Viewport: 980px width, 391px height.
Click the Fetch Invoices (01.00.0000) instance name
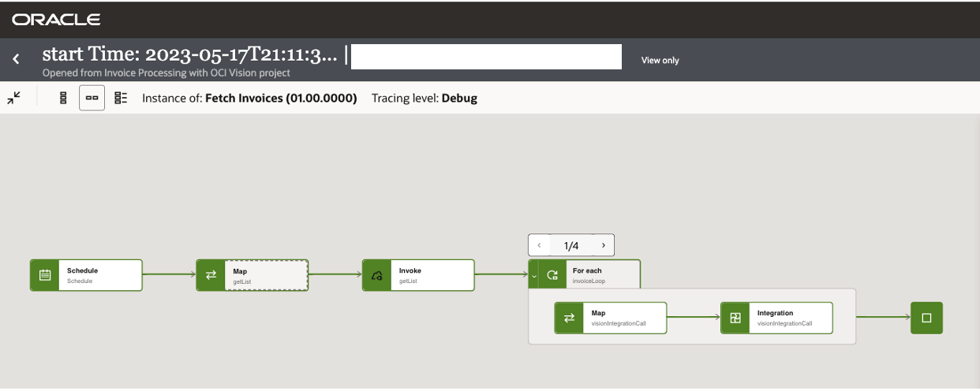tap(281, 99)
